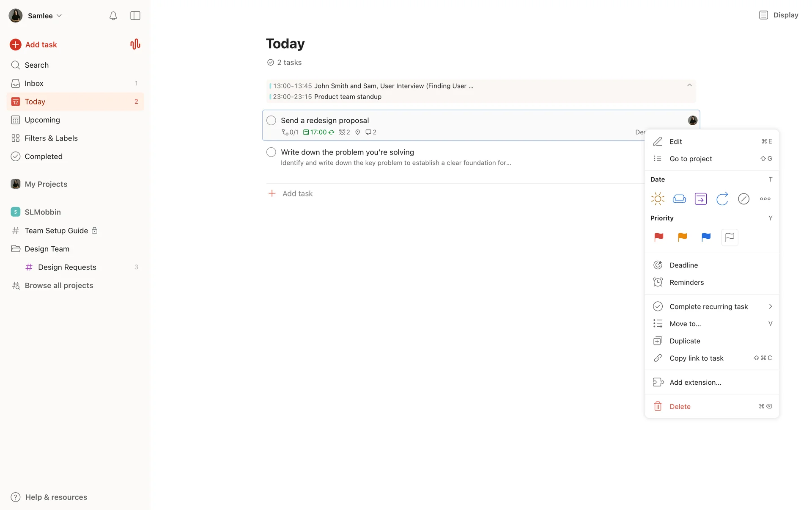Image resolution: width=812 pixels, height=510 pixels.
Task: Click the notifications bell icon
Action: tap(113, 16)
